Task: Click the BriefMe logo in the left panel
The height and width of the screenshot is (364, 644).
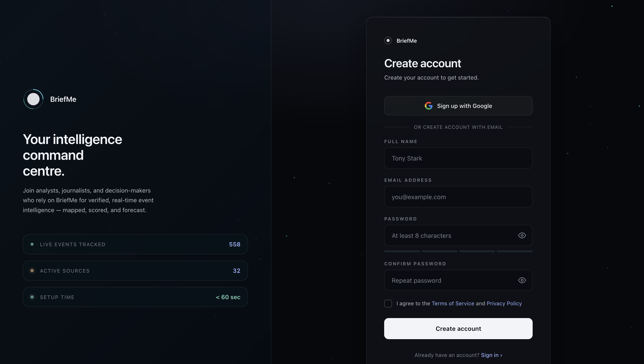Action: coord(33,99)
